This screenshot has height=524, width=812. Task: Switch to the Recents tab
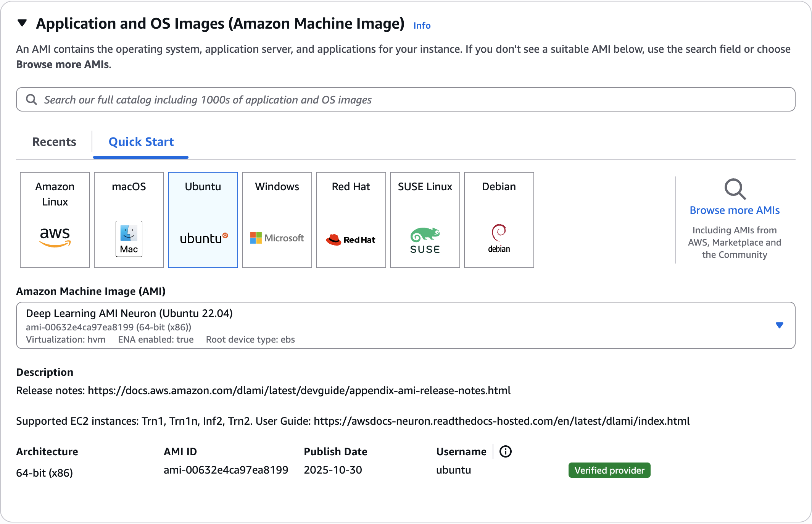point(54,142)
